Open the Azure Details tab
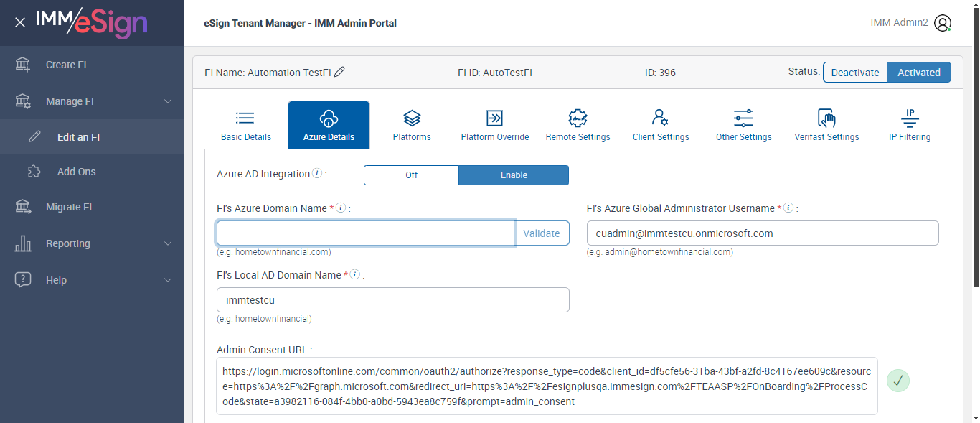980x423 pixels. [x=329, y=125]
